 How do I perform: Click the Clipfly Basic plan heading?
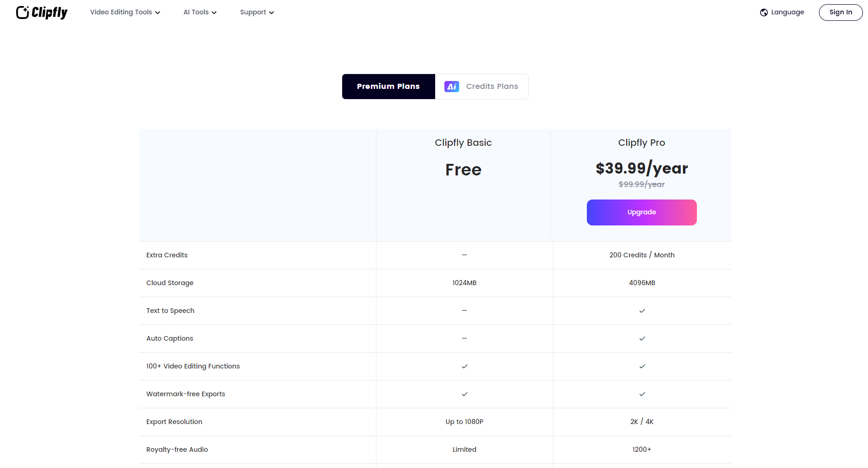pyautogui.click(x=463, y=143)
